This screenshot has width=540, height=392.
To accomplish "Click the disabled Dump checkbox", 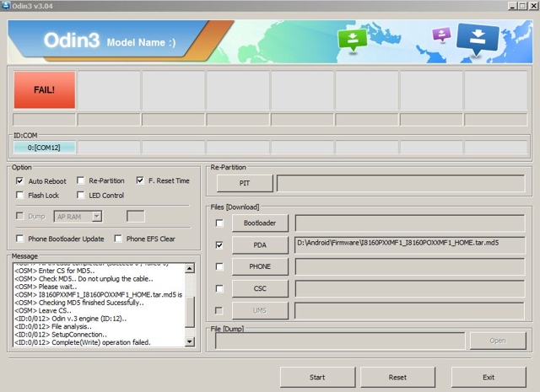I will 19,216.
